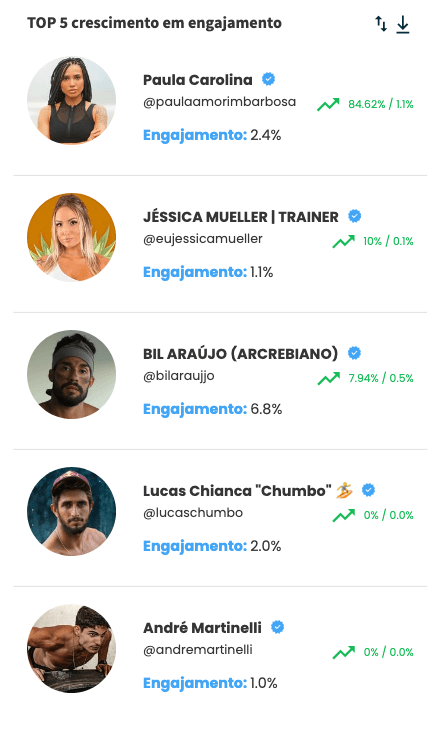Click Bil Araújo's verified badge icon
Screen dimensions: 440x751
(354, 353)
